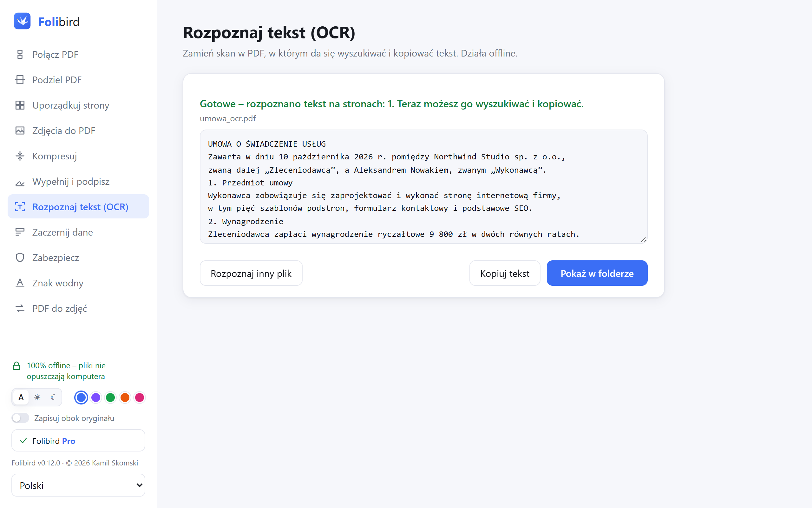
Task: Click the Folibird Pro button
Action: [x=78, y=440]
